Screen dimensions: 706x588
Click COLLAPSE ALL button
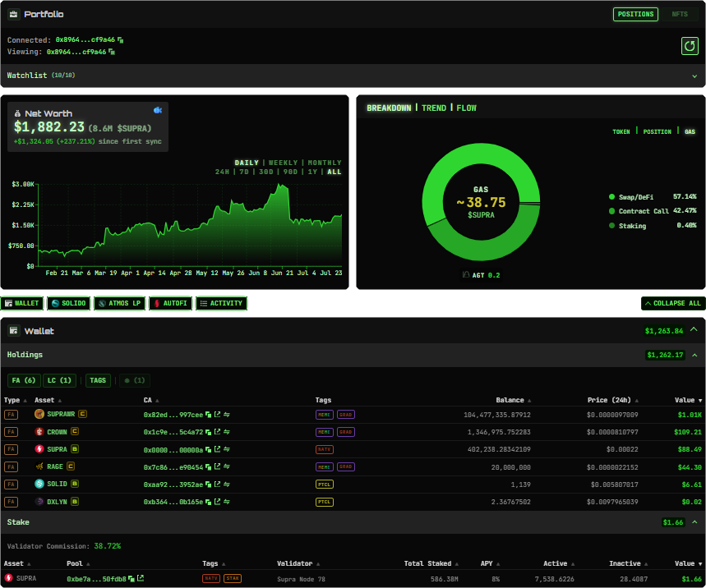pyautogui.click(x=672, y=304)
